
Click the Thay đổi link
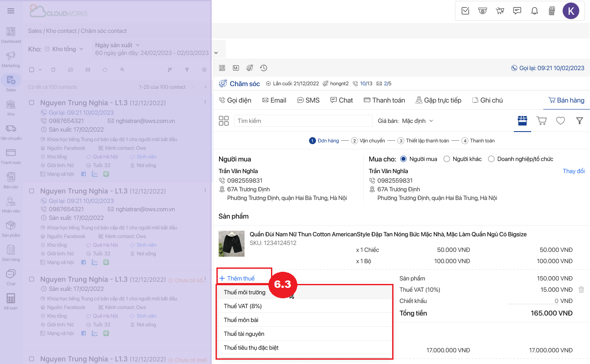(x=574, y=171)
